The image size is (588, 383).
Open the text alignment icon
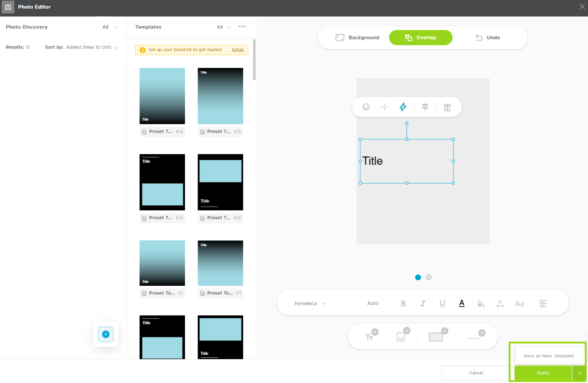point(543,303)
